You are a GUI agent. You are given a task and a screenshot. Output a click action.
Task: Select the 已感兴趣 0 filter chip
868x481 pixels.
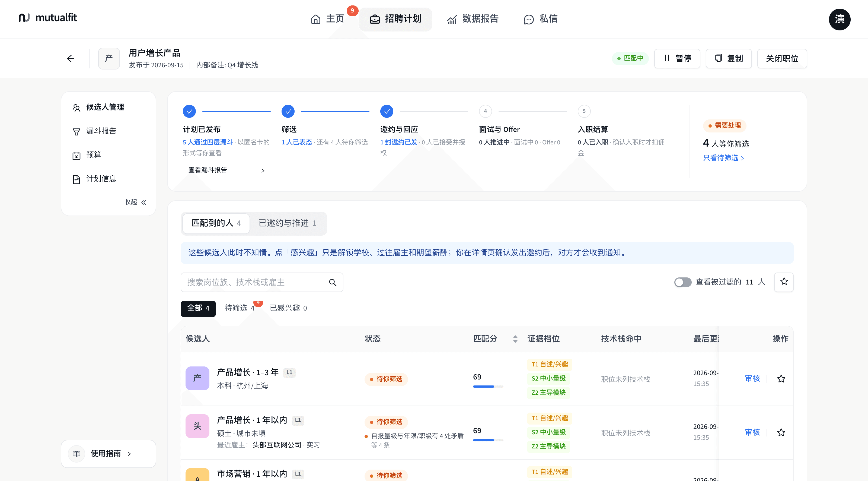(288, 308)
